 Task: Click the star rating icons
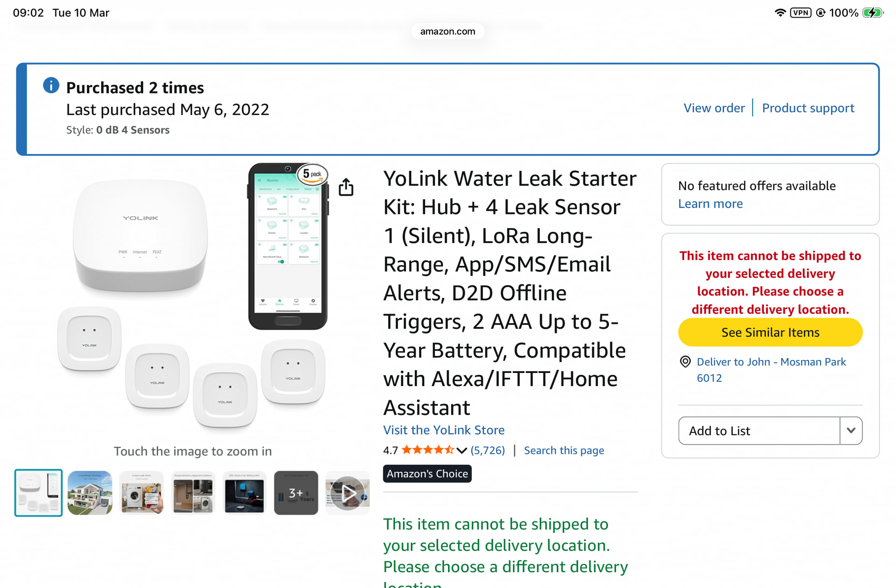pos(427,450)
